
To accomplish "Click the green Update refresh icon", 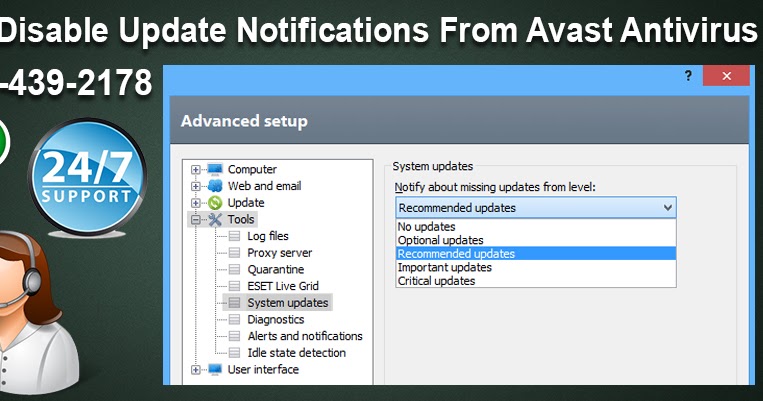I will (x=215, y=203).
